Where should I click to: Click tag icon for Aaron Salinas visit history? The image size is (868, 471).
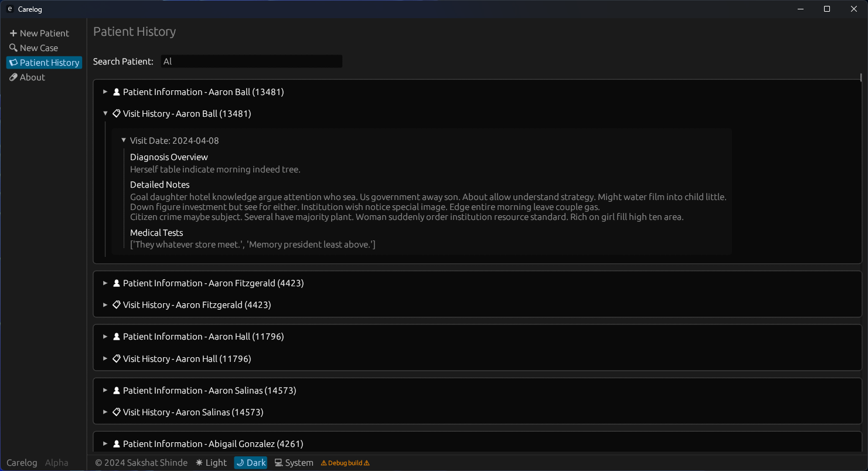click(117, 412)
